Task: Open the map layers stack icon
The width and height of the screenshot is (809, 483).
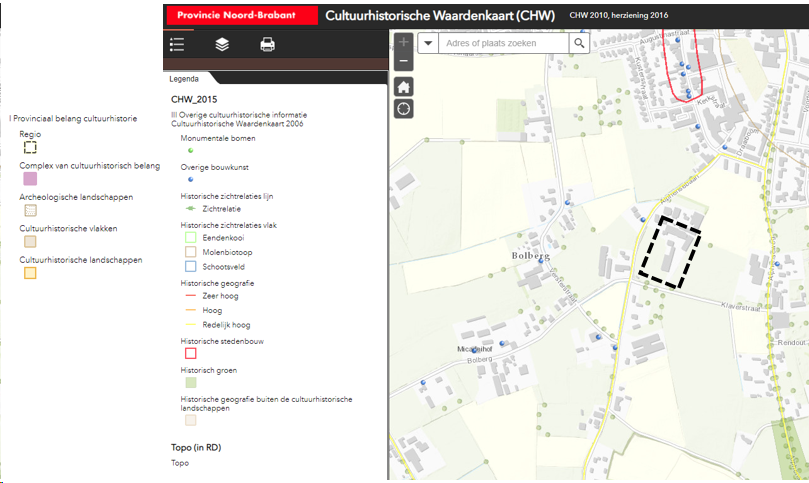Action: coord(222,44)
